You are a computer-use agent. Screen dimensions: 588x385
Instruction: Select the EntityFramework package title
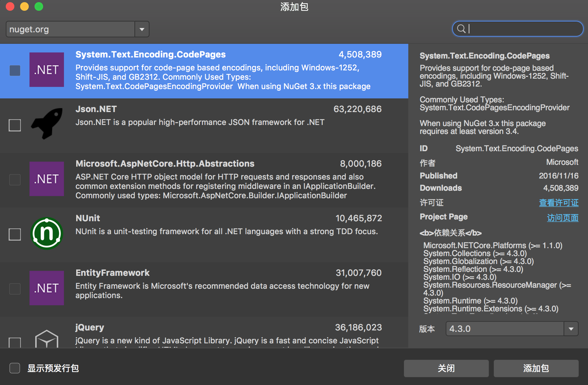coord(112,273)
